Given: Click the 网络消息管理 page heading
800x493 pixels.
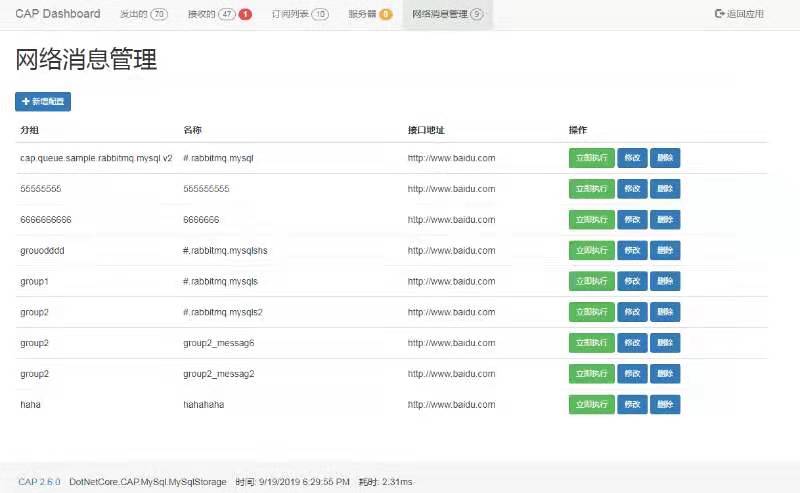Looking at the screenshot, I should point(86,59).
